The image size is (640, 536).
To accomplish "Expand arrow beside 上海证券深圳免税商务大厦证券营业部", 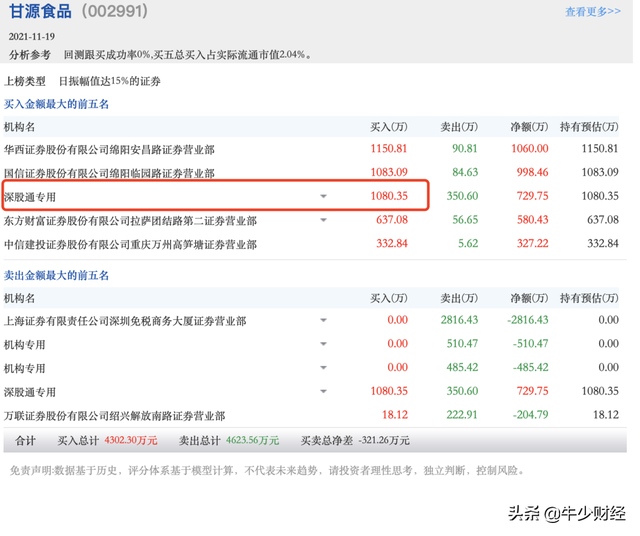I will tap(323, 320).
